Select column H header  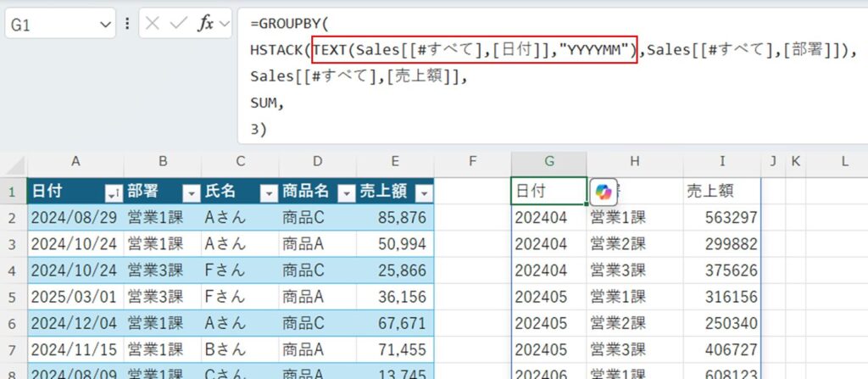[635, 161]
